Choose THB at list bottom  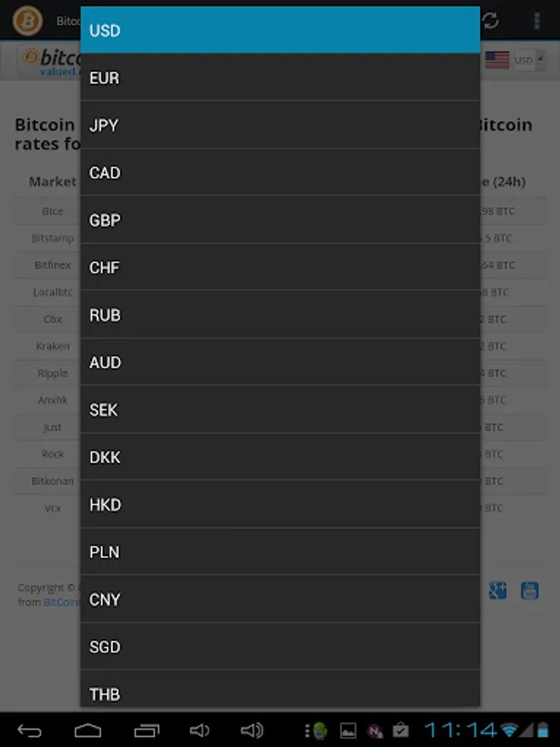click(x=280, y=691)
